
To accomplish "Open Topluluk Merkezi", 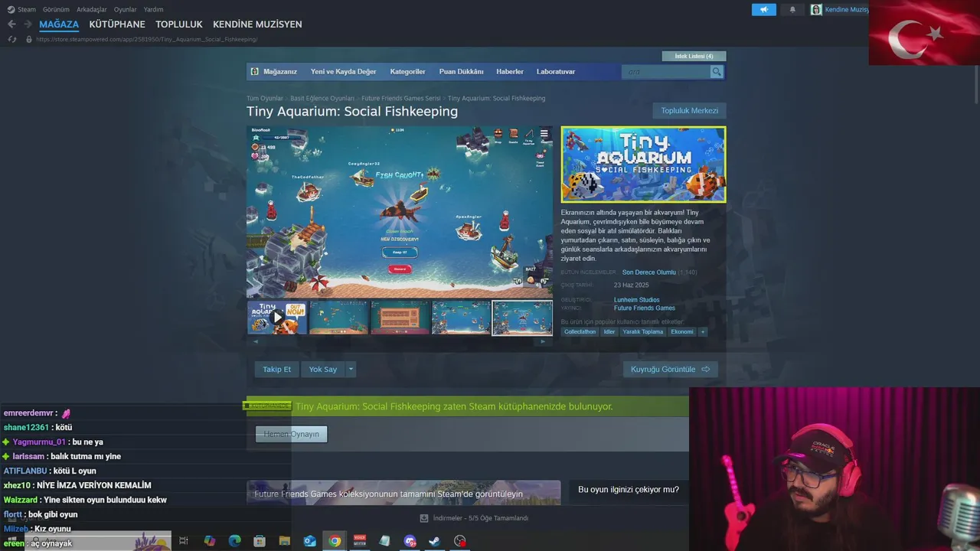I will [x=689, y=111].
